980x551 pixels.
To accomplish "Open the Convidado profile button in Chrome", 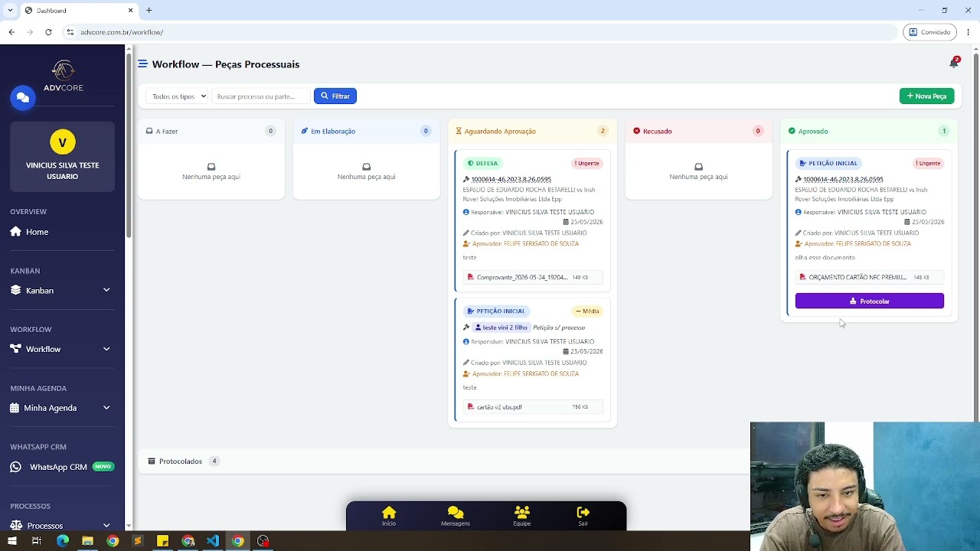I will 929,32.
